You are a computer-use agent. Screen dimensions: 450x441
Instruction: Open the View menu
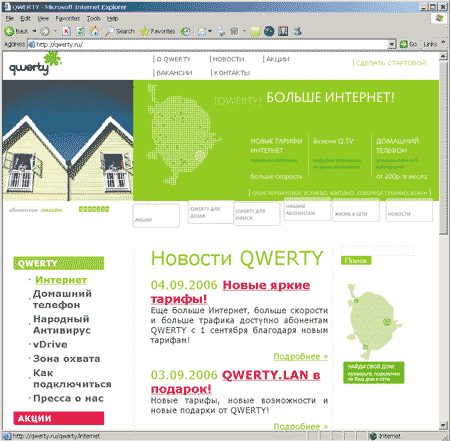(43, 19)
